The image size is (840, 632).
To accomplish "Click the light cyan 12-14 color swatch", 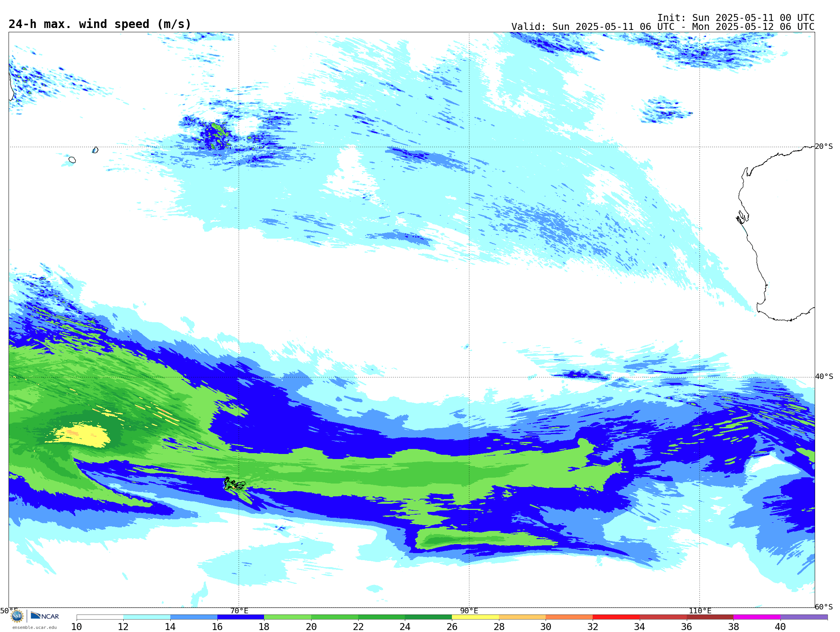I will 147,617.
